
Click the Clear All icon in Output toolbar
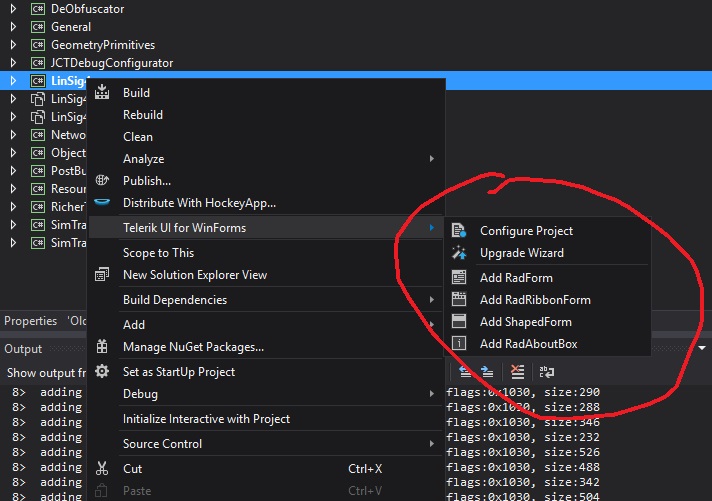517,372
